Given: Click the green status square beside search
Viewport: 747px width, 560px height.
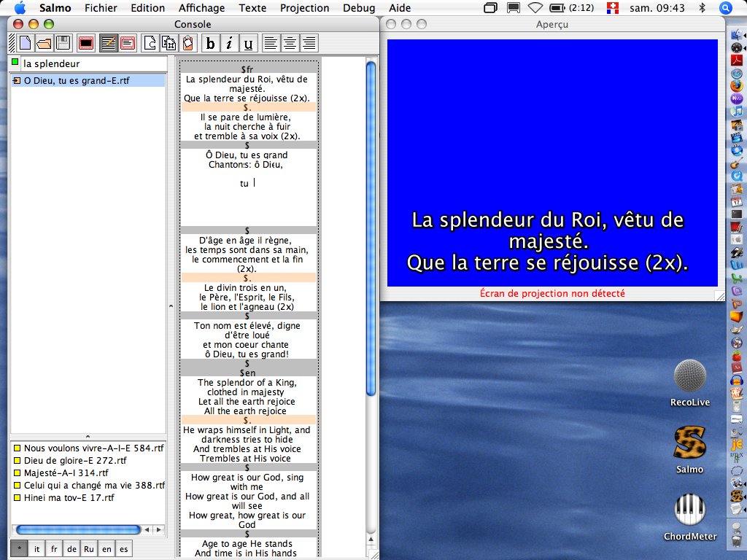Looking at the screenshot, I should 15,62.
